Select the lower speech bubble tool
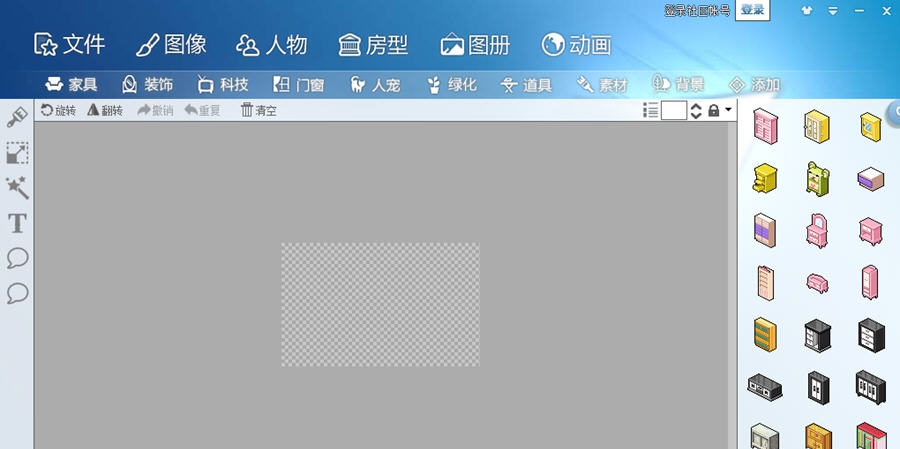Image resolution: width=900 pixels, height=449 pixels. [x=17, y=293]
